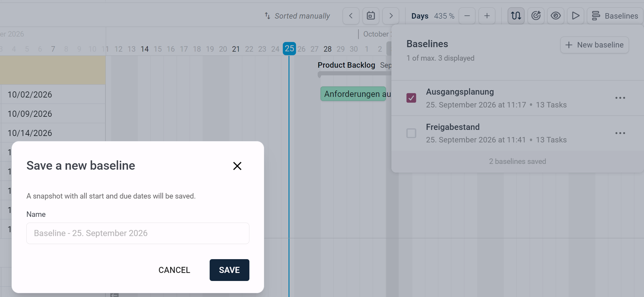
Task: Open options menu for Freigabestand baseline
Action: [x=620, y=133]
